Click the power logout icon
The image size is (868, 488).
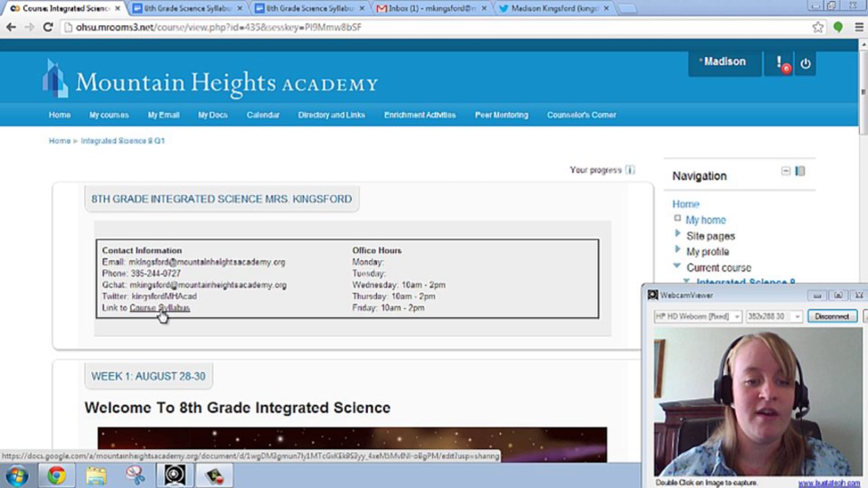(805, 64)
